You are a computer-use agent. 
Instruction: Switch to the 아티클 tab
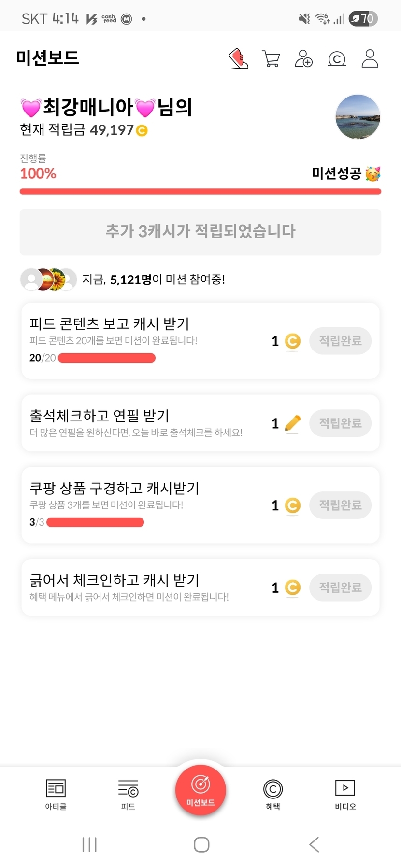pyautogui.click(x=56, y=794)
